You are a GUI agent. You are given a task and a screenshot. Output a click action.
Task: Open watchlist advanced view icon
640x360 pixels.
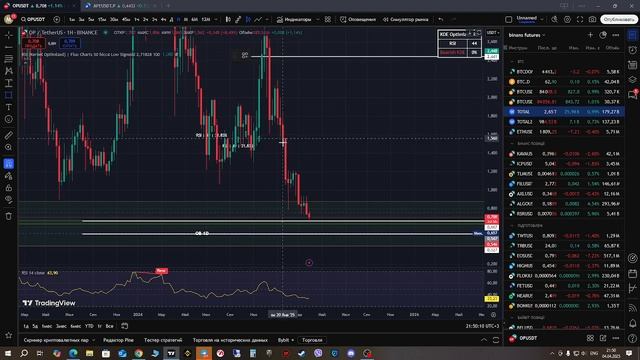point(603,35)
